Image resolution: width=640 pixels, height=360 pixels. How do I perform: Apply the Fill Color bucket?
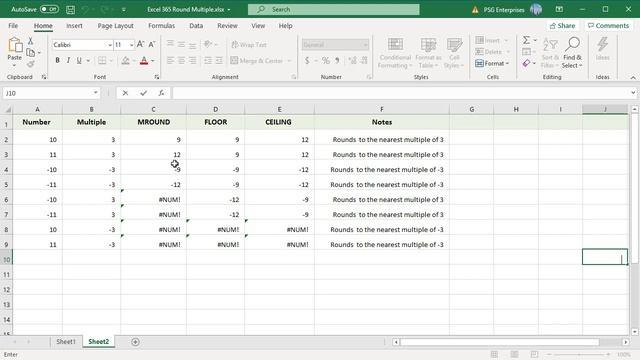coord(125,60)
